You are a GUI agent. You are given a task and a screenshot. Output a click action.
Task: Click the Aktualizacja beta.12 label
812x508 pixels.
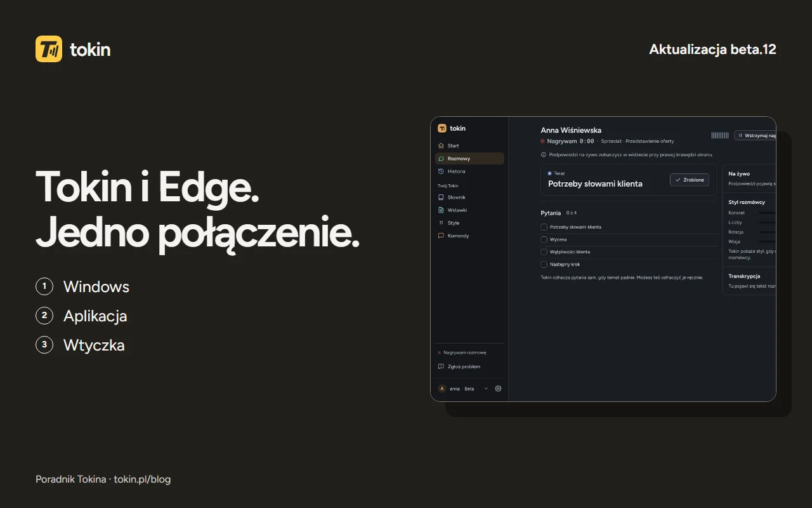tap(713, 50)
